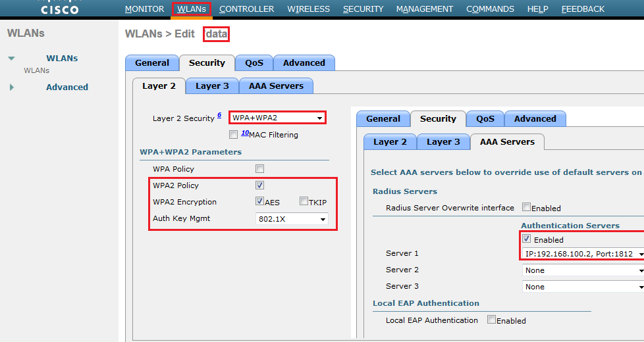
Task: Open footnote 10 link beside MAC Filtering
Action: (x=244, y=133)
